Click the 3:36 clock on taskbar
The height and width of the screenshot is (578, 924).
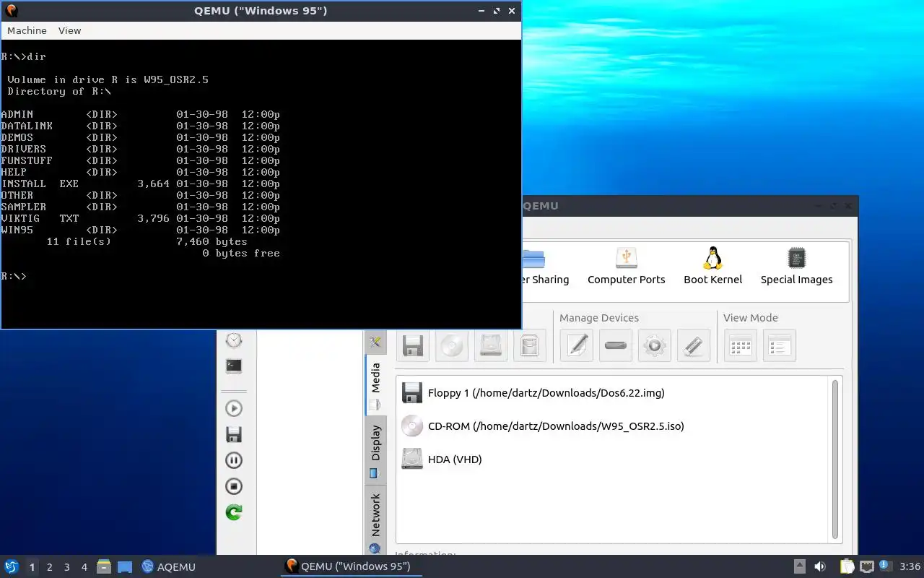(x=910, y=566)
